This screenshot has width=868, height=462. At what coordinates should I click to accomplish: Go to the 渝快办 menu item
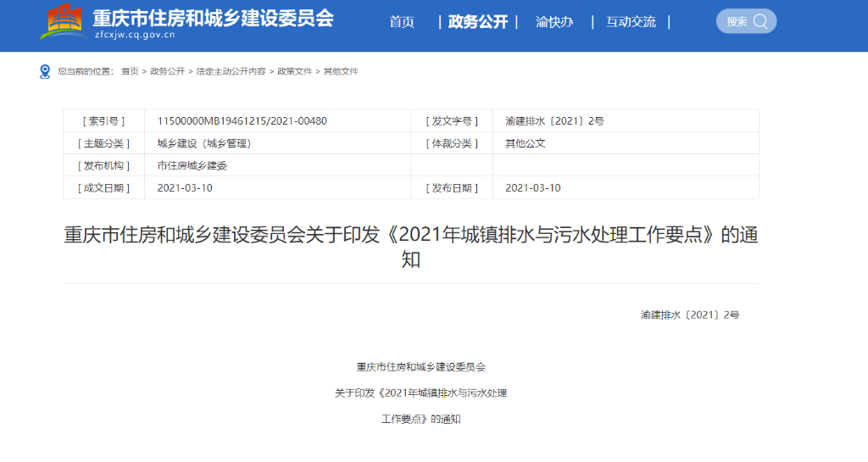click(x=554, y=21)
